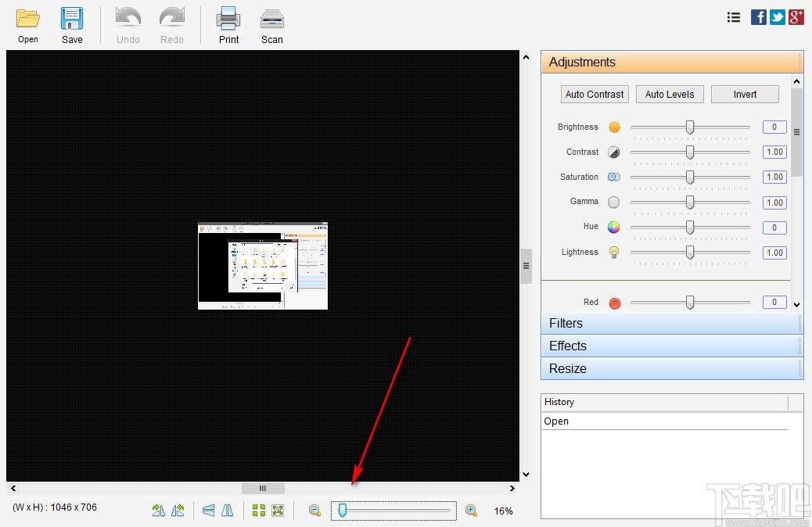Click the zoom level slider handle
The height and width of the screenshot is (527, 812).
click(x=343, y=511)
